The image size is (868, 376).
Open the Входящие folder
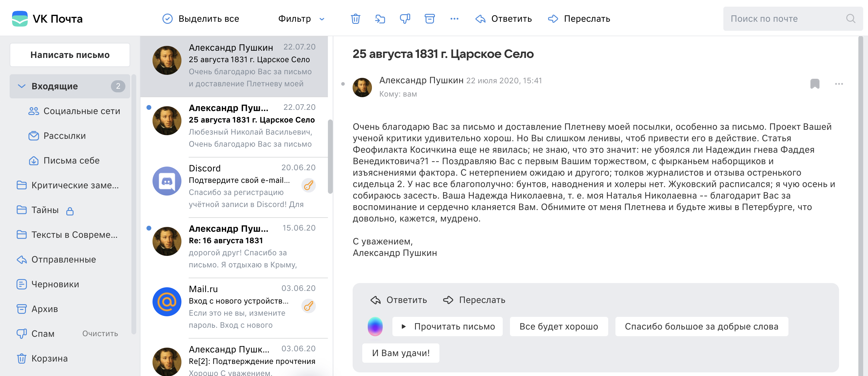[70, 86]
